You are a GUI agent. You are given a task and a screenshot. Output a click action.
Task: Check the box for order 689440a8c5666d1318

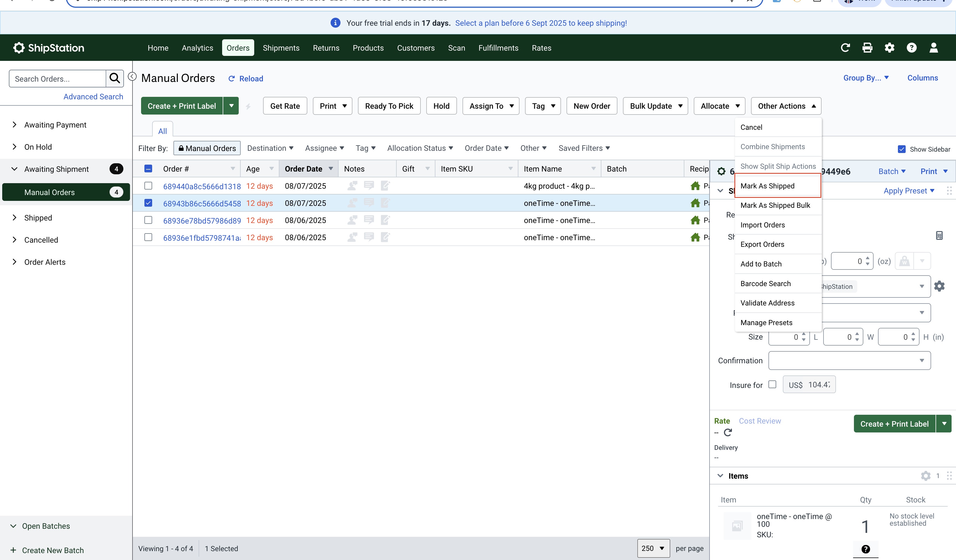point(148,186)
